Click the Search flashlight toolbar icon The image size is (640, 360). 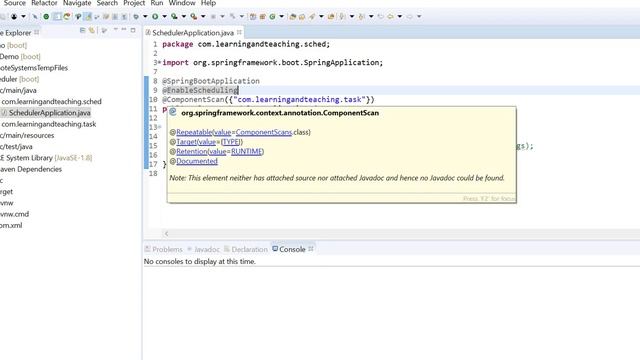pyautogui.click(x=312, y=16)
